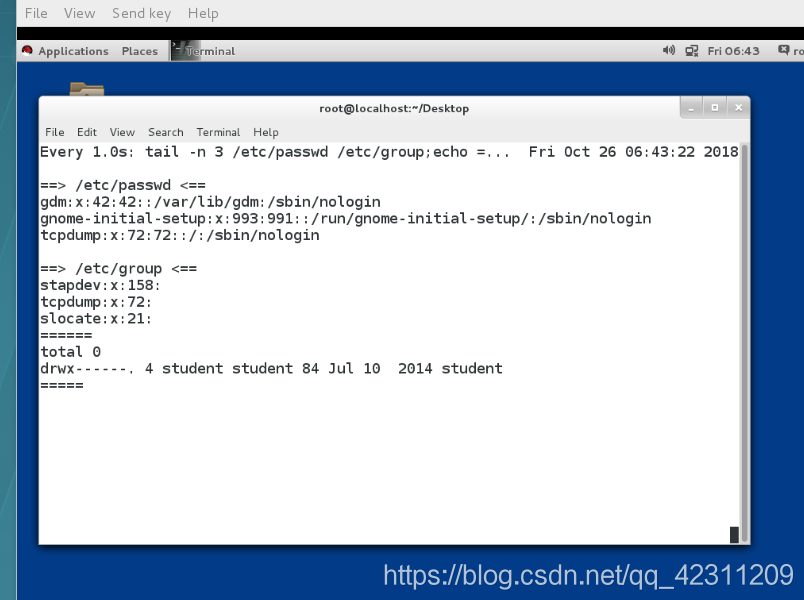Open the Send key menu

coord(142,13)
